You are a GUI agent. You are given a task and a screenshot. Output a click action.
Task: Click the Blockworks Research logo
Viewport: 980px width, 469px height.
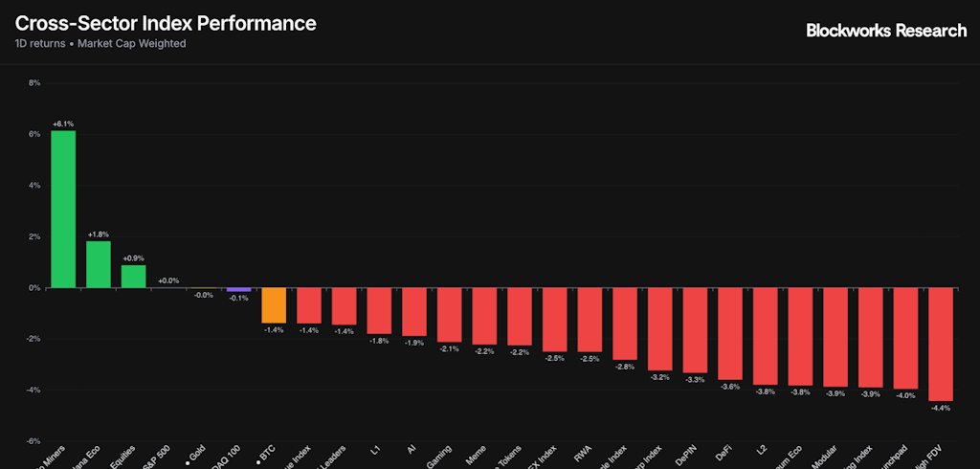pos(886,30)
